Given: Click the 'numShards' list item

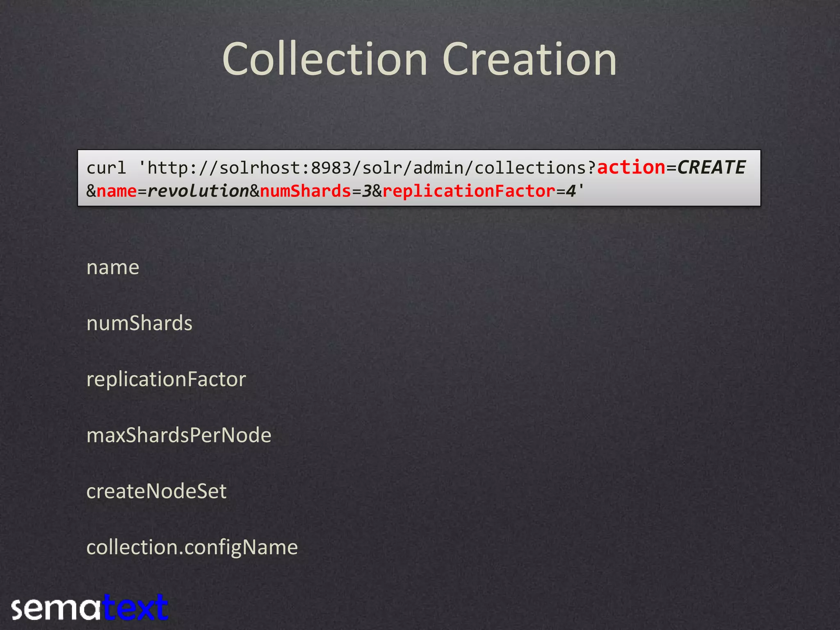Looking at the screenshot, I should [x=139, y=323].
